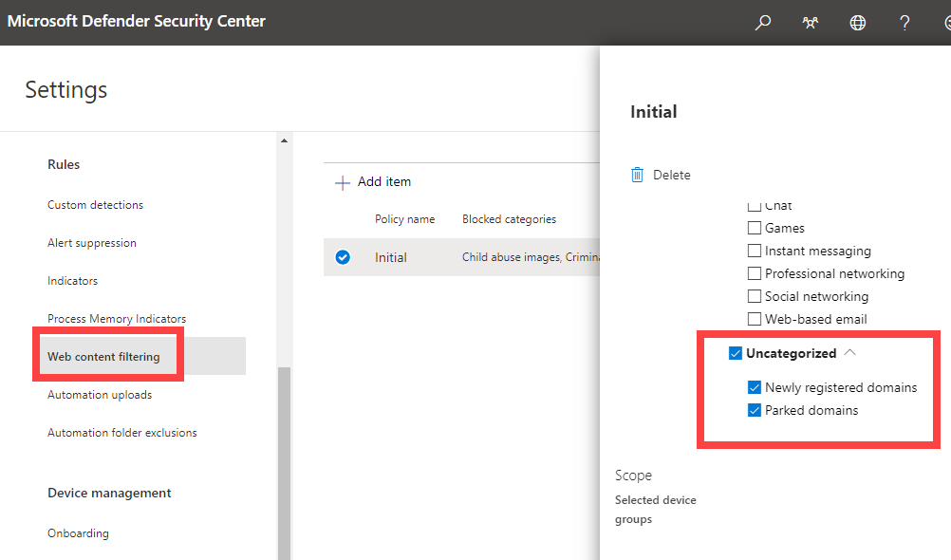Screen dimensions: 951x560
Task: Open Alert suppression settings page
Action: point(92,243)
